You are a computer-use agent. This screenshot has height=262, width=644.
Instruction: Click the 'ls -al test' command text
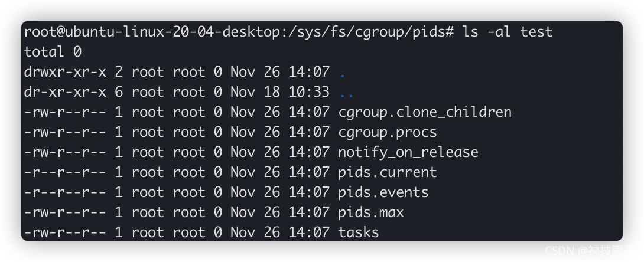click(x=508, y=32)
